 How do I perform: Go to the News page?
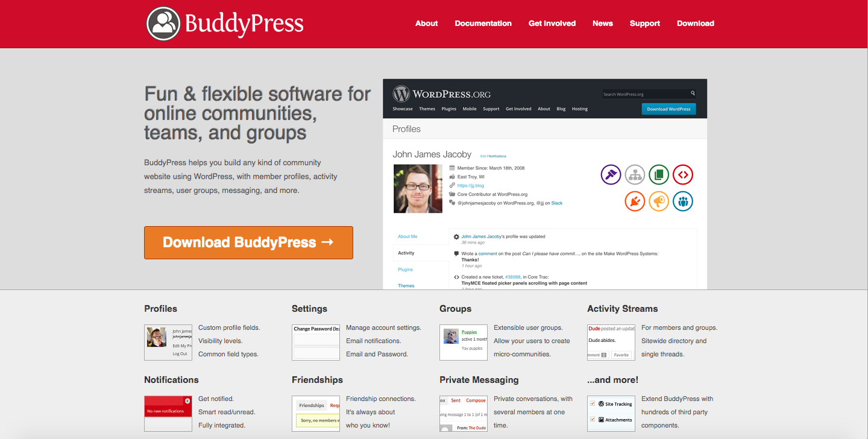603,24
